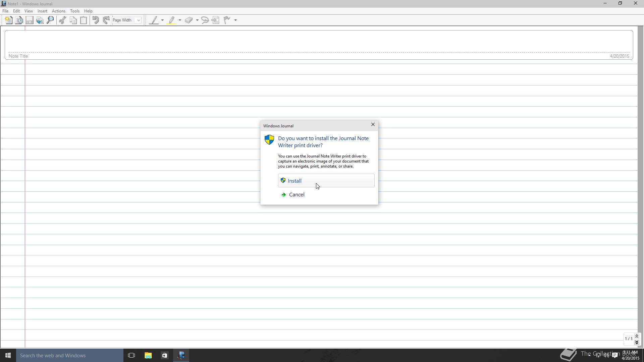Show hidden tray icons arrow
Viewport: 644px width, 362px height.
click(x=589, y=355)
